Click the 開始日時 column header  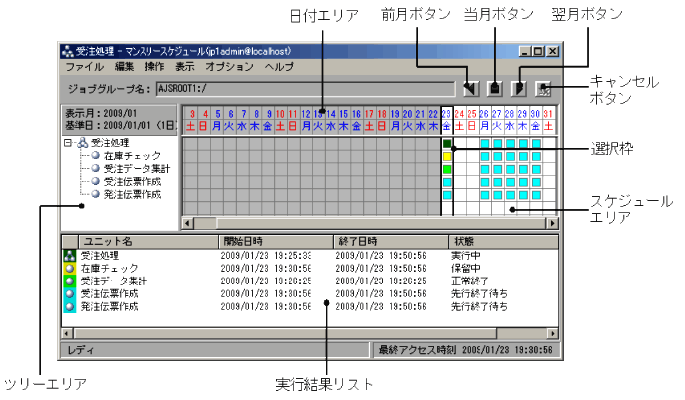pyautogui.click(x=276, y=241)
